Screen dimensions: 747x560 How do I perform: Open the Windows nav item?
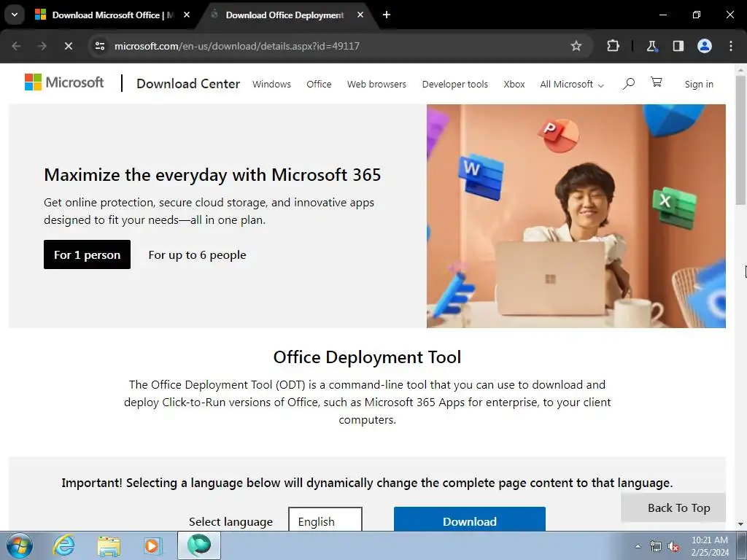[271, 85]
